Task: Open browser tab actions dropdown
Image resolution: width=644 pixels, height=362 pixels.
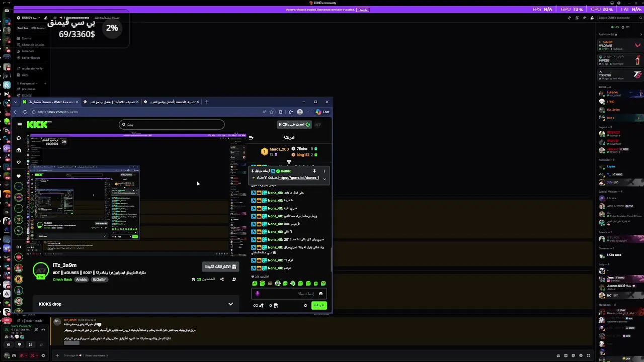Action: (16, 102)
